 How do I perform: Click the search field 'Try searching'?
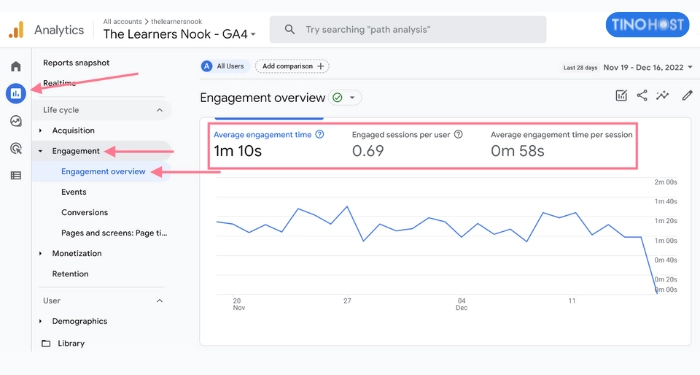click(408, 29)
